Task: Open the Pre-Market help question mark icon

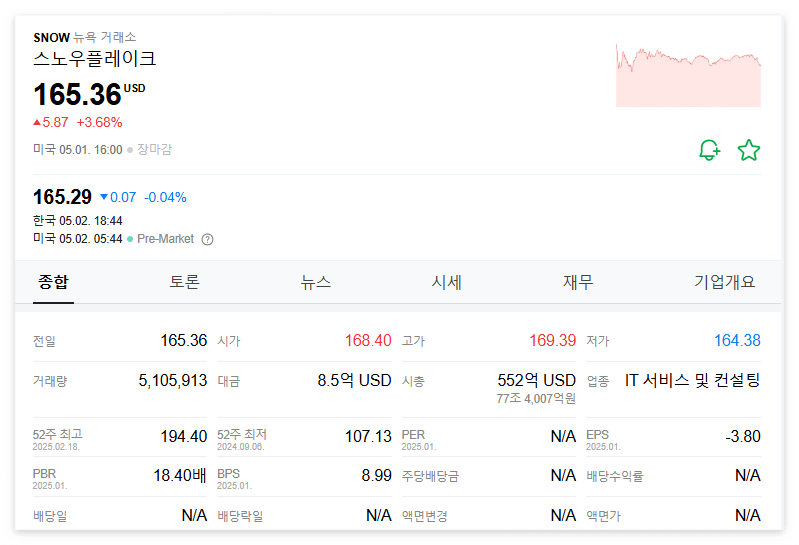Action: tap(207, 239)
